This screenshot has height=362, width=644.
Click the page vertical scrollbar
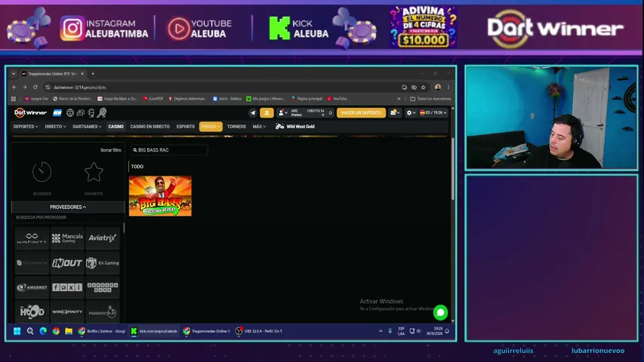click(x=453, y=169)
